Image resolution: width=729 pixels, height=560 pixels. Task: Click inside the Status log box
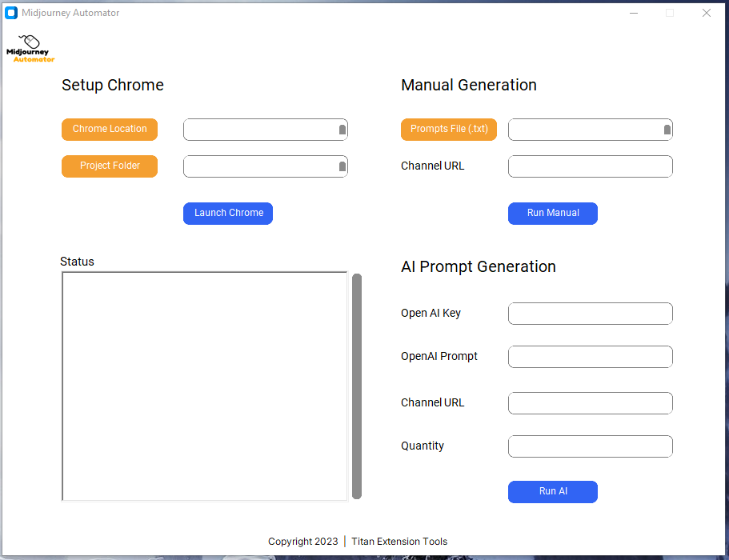205,386
